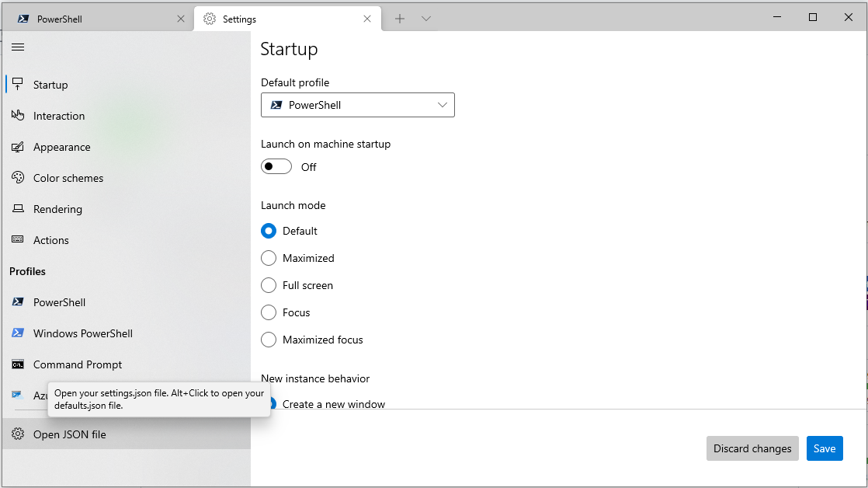This screenshot has height=488, width=868.
Task: Select Maximized focus launch mode
Action: (x=269, y=340)
